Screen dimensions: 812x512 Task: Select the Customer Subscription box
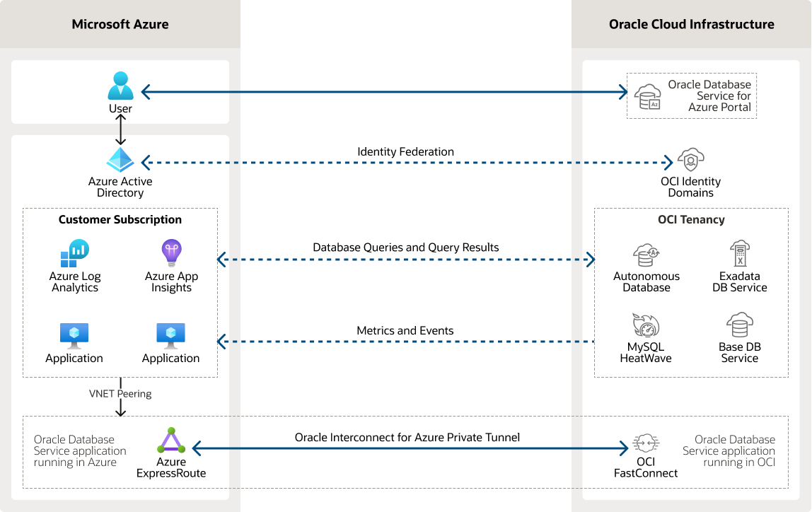[x=120, y=219]
